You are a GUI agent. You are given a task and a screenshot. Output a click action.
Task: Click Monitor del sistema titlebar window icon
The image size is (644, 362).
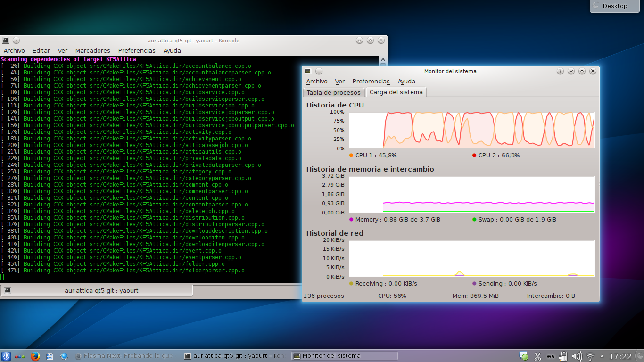[308, 71]
